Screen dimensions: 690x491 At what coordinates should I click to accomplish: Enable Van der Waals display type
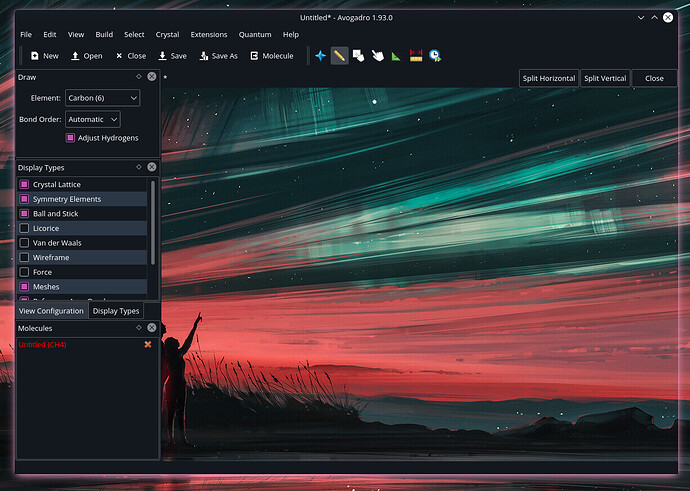(x=24, y=242)
